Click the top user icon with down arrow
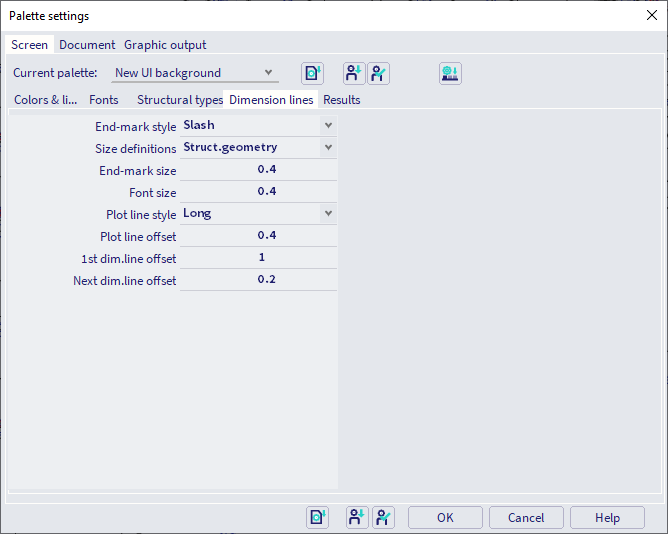This screenshot has width=668, height=534. tap(354, 73)
